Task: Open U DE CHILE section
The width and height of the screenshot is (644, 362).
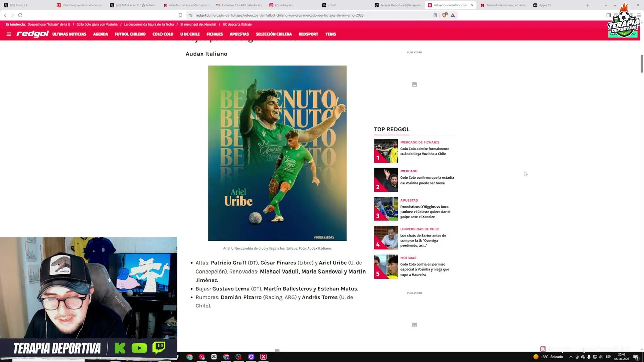Action: point(190,34)
